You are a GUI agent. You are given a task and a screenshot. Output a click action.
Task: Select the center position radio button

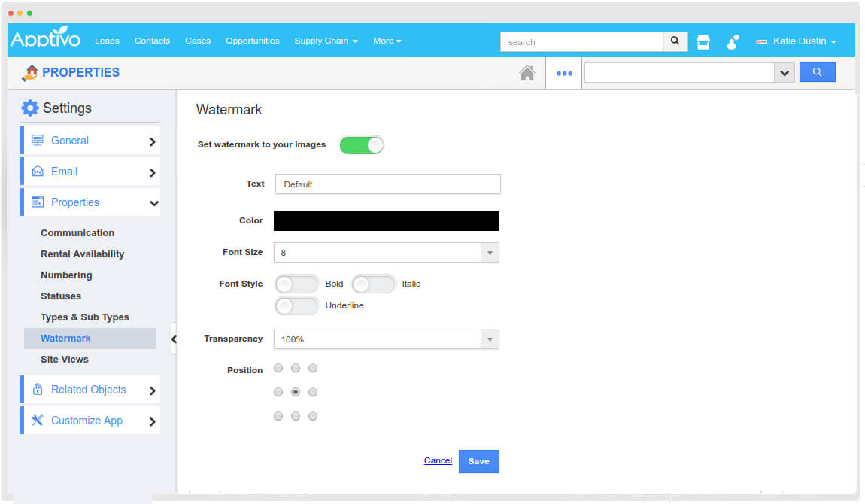pyautogui.click(x=296, y=392)
